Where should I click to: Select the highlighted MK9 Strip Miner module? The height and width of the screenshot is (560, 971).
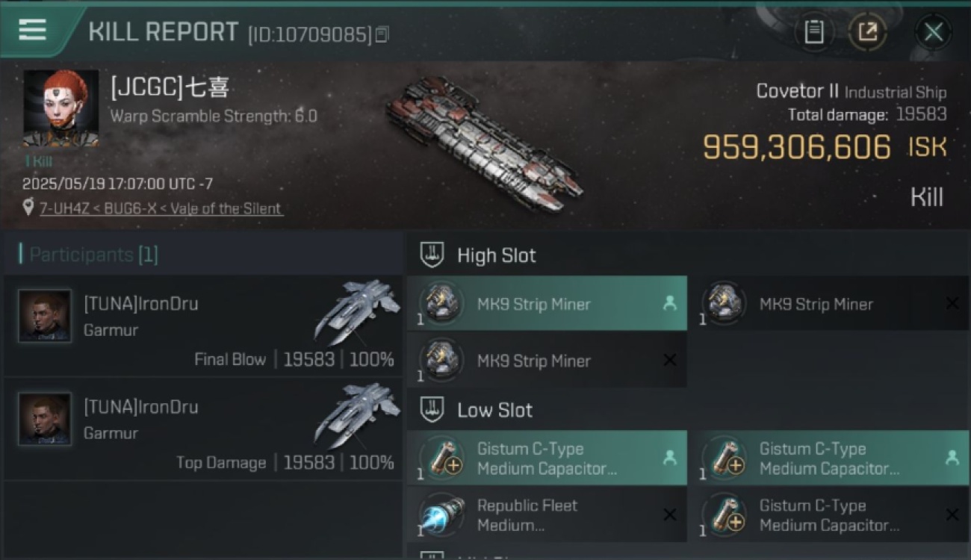[x=547, y=304]
